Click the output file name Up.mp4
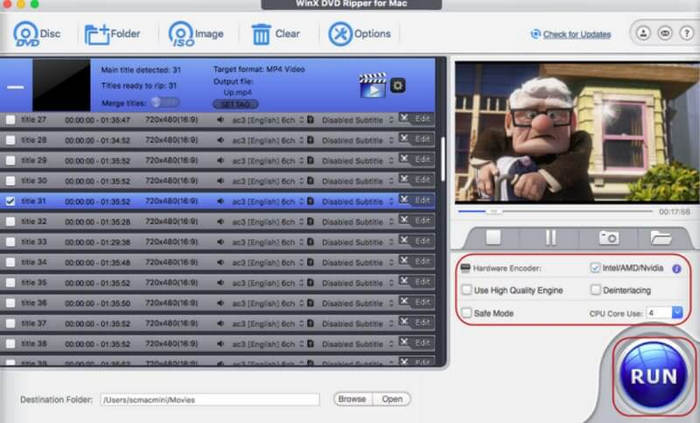This screenshot has height=423, width=700. [x=238, y=92]
